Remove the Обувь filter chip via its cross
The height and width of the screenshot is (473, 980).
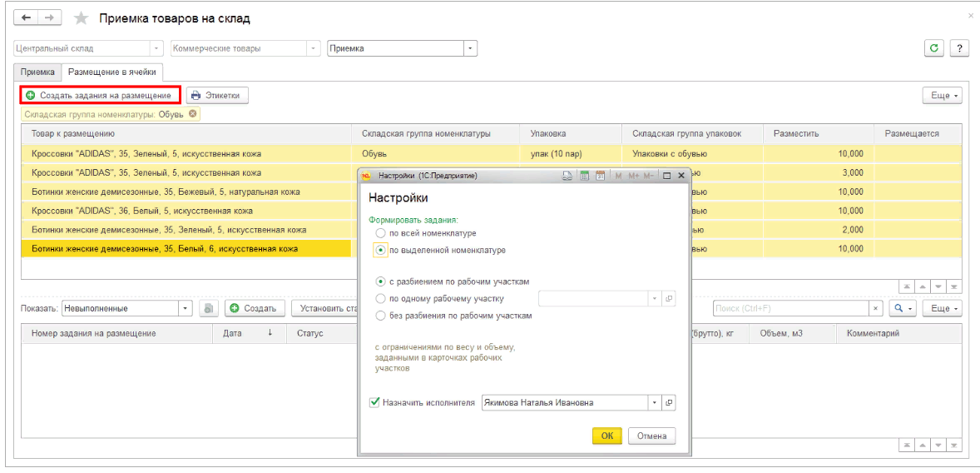pyautogui.click(x=193, y=114)
